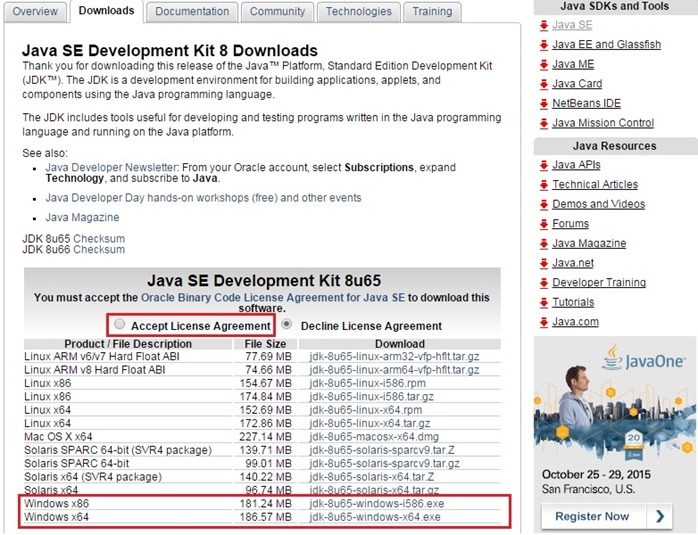Open the Technologies tab

tap(359, 12)
